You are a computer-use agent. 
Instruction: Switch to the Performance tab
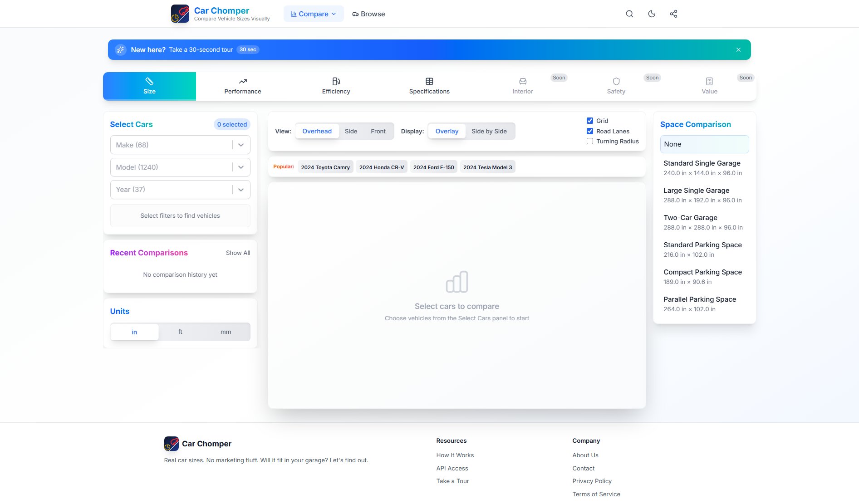click(243, 86)
